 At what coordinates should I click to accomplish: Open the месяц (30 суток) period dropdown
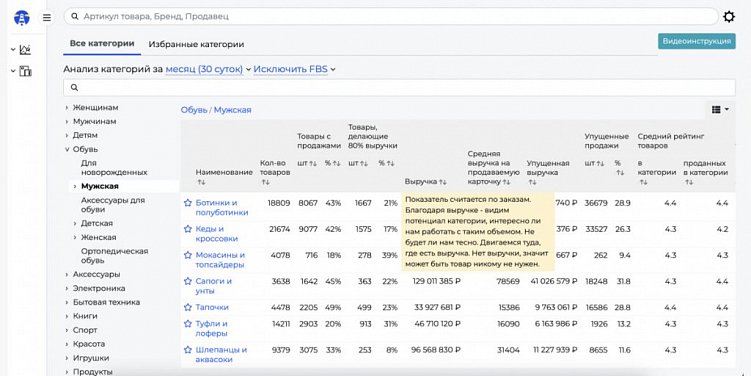pos(208,69)
